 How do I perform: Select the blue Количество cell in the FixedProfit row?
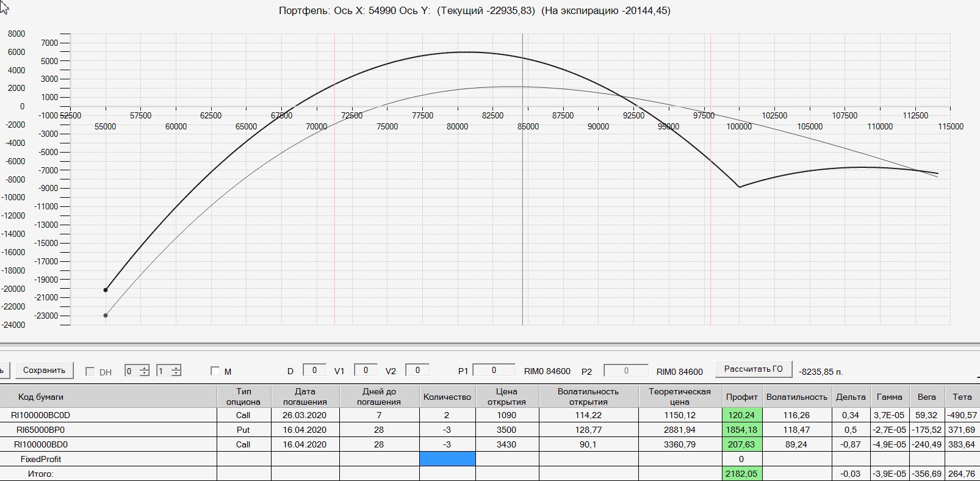[x=447, y=459]
